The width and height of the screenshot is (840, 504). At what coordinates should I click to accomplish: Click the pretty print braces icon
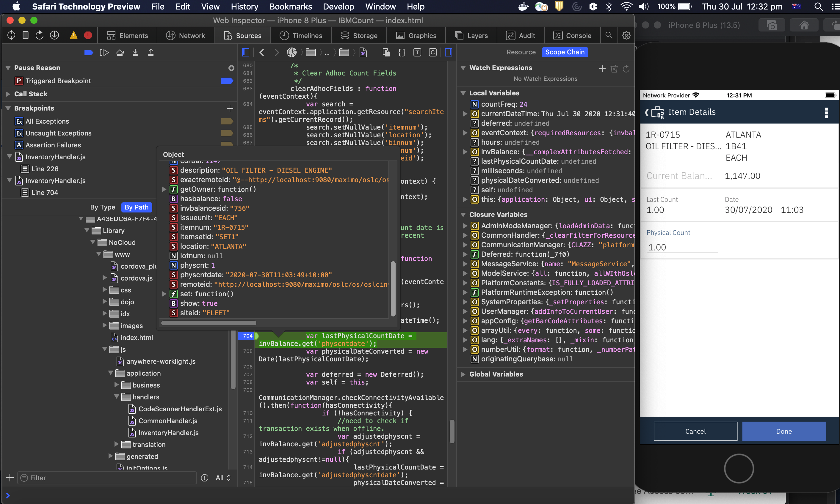402,52
